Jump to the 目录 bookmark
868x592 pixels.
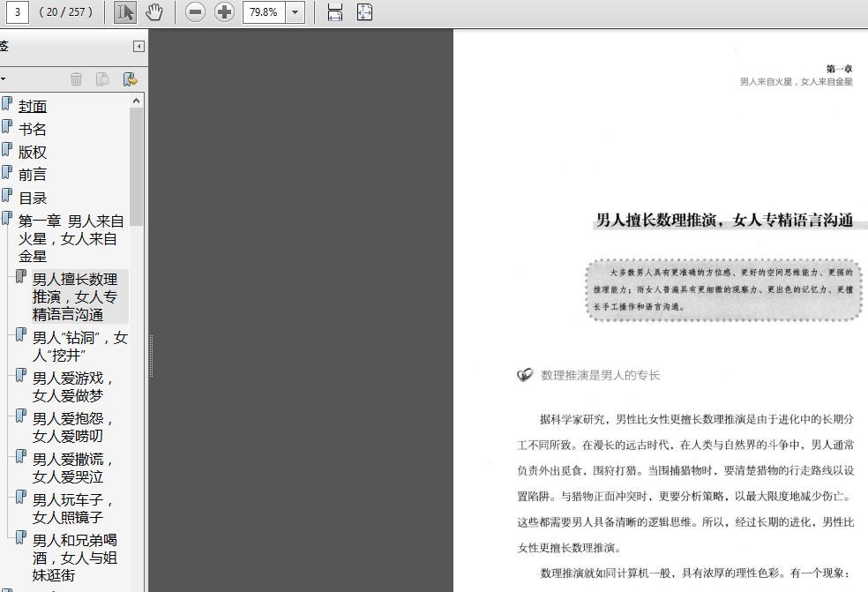(33, 199)
